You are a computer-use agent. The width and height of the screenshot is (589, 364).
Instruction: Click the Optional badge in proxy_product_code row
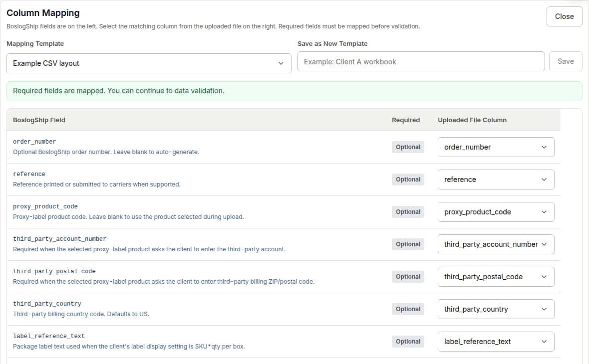(x=408, y=212)
